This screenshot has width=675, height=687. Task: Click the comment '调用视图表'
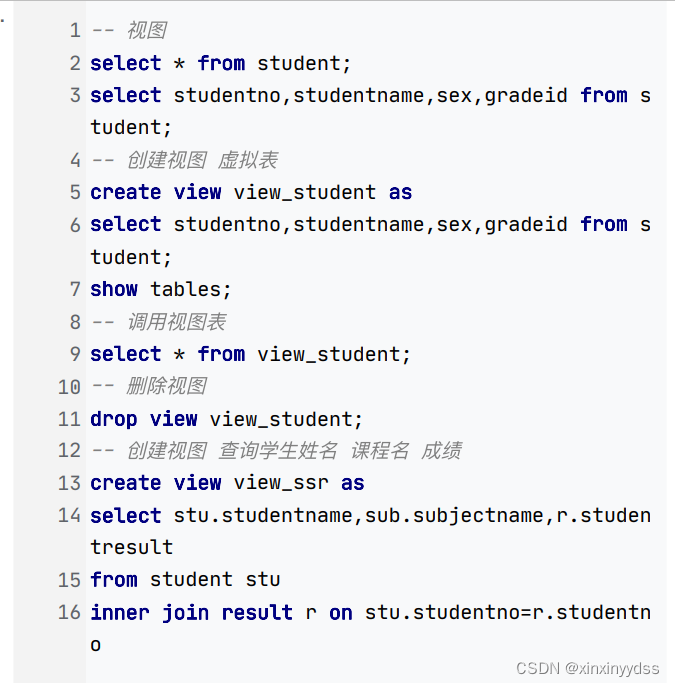pyautogui.click(x=177, y=322)
